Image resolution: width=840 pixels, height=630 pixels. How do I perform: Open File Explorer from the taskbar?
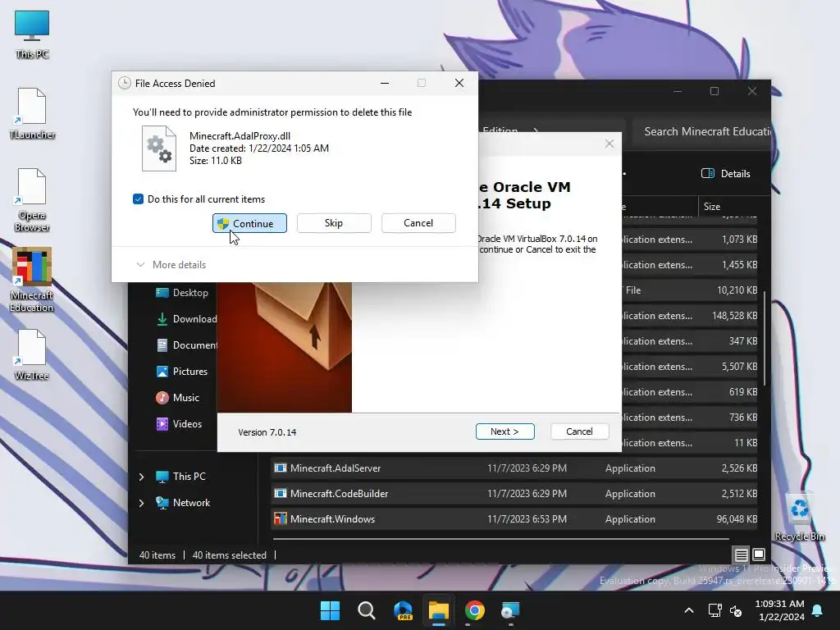439,610
